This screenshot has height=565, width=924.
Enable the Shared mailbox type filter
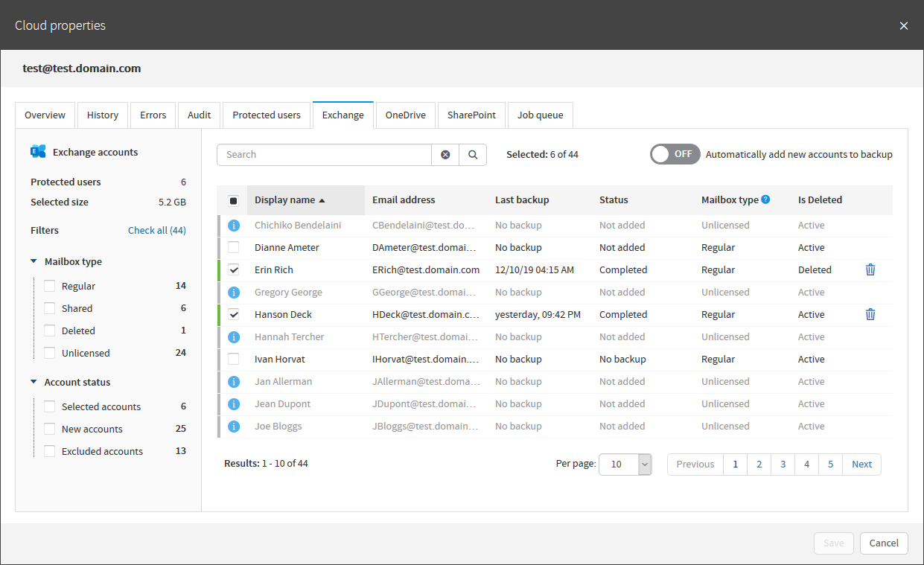pos(50,308)
